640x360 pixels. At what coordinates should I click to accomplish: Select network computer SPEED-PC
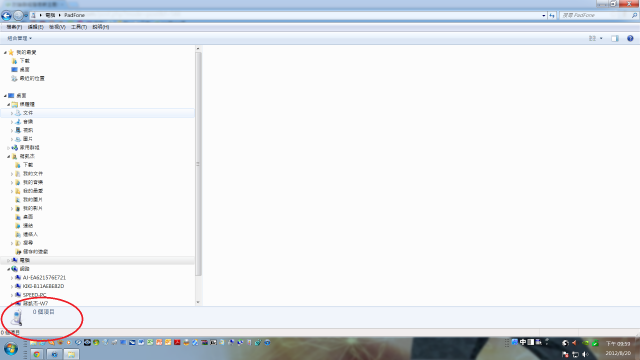tap(34, 295)
